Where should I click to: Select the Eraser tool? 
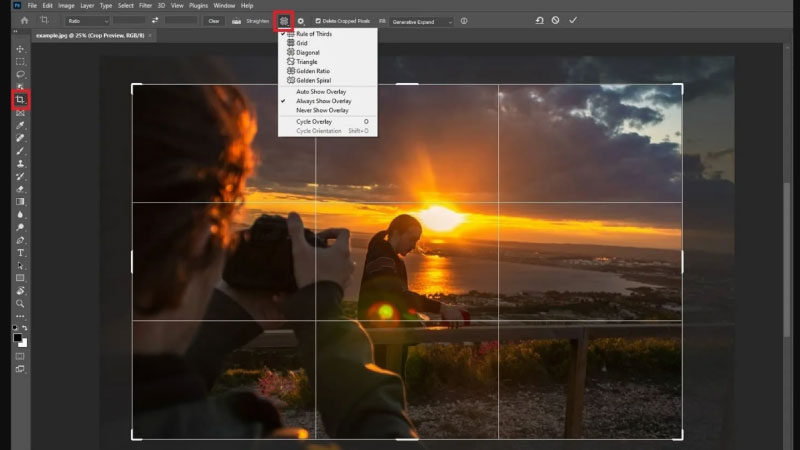click(x=20, y=189)
